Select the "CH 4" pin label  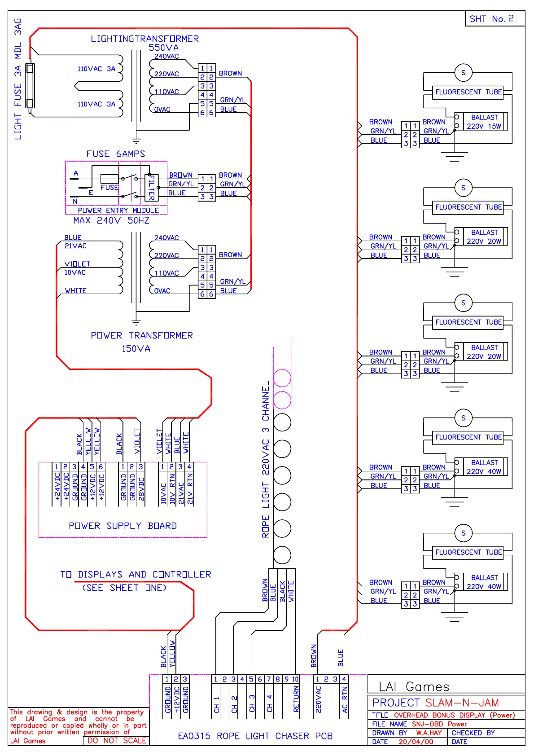point(270,704)
